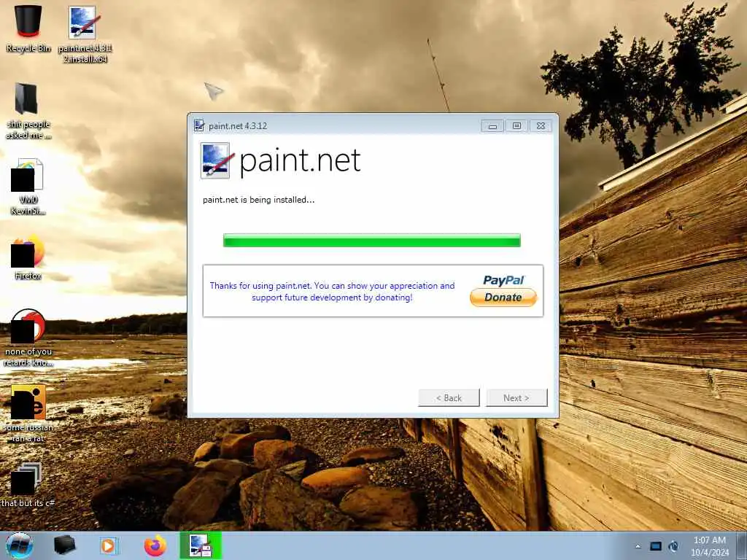Image resolution: width=747 pixels, height=560 pixels.
Task: Click the Next button in installer
Action: [516, 397]
